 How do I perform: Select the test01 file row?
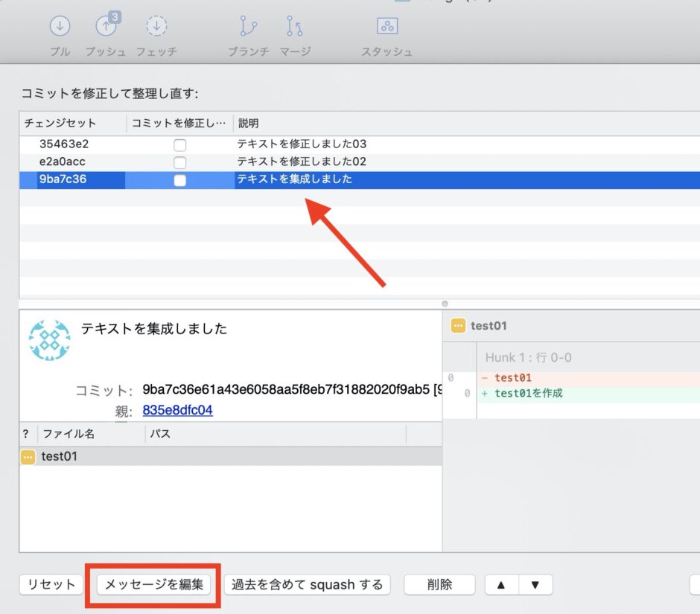click(x=231, y=456)
